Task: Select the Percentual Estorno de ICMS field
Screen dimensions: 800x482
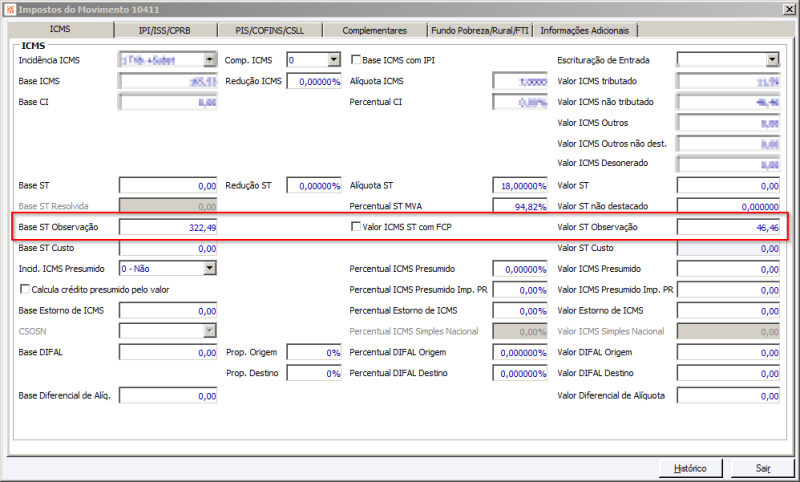Action: pos(520,311)
